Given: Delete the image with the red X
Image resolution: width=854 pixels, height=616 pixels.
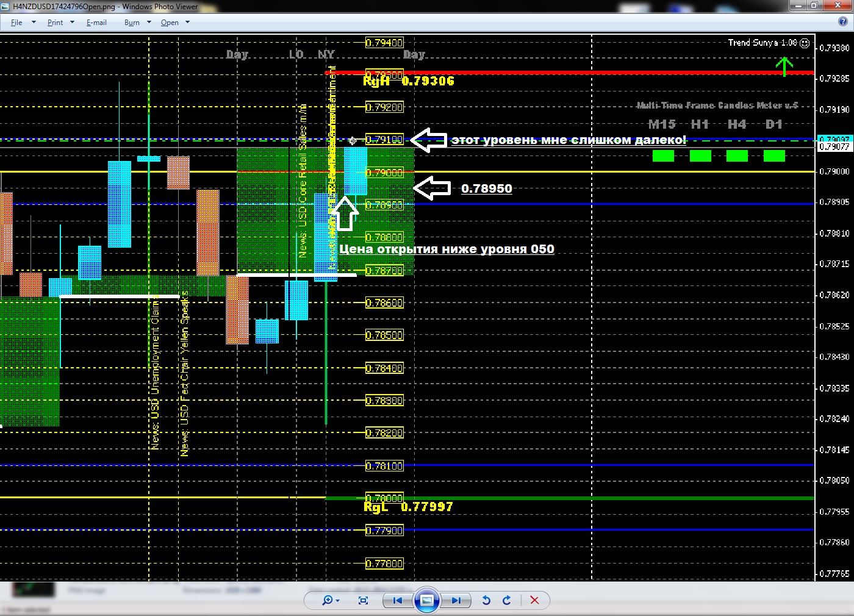Looking at the screenshot, I should click(x=534, y=600).
